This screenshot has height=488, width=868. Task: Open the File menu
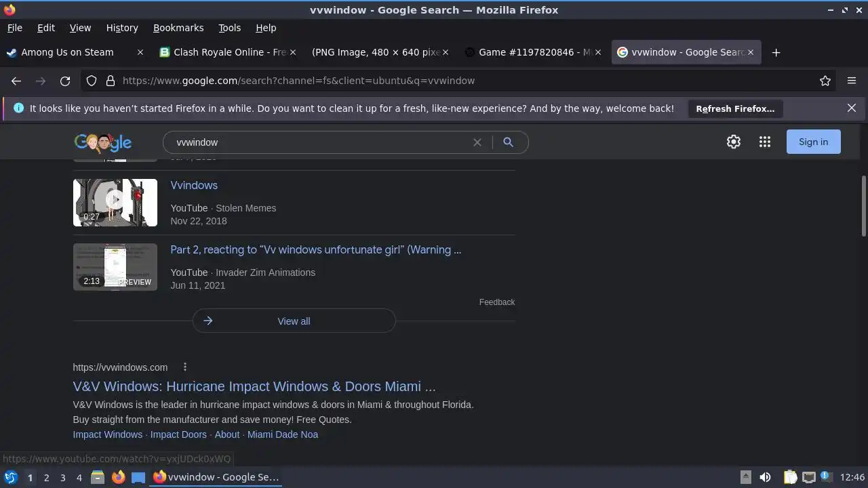pos(14,28)
